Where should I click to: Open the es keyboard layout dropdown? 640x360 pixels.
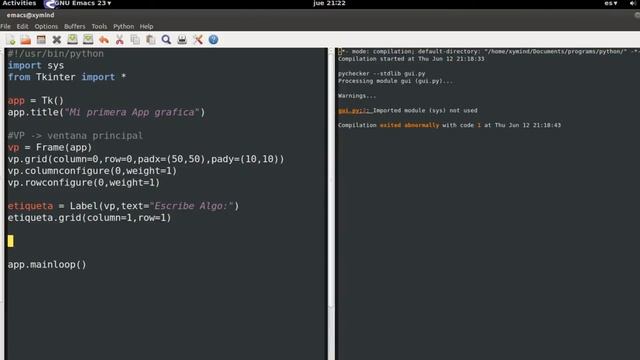[611, 3]
